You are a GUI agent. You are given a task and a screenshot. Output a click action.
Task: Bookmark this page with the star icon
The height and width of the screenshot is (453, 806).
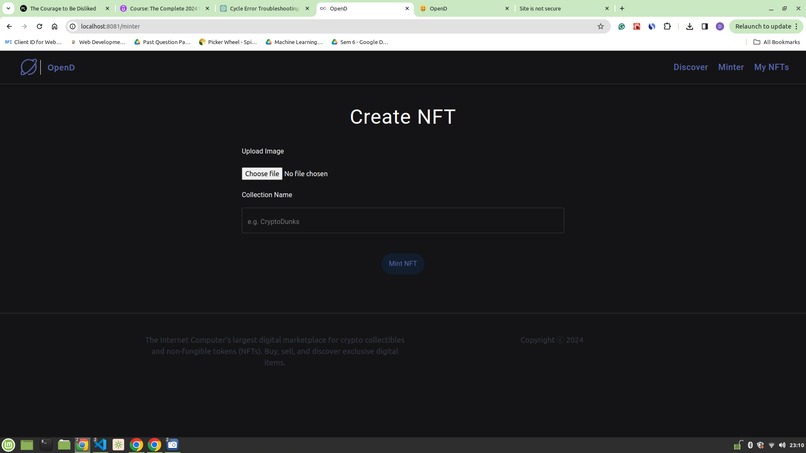[600, 26]
